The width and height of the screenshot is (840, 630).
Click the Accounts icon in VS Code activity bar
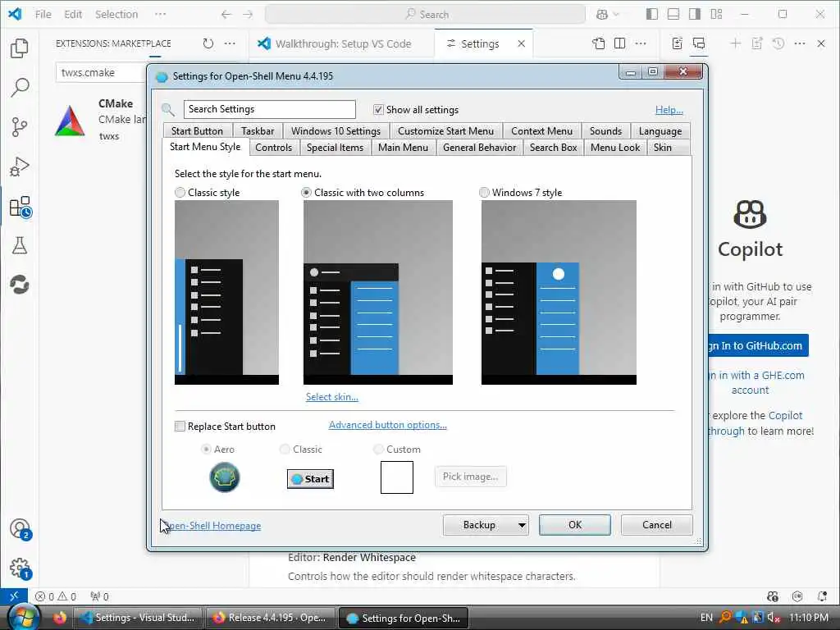(x=21, y=529)
